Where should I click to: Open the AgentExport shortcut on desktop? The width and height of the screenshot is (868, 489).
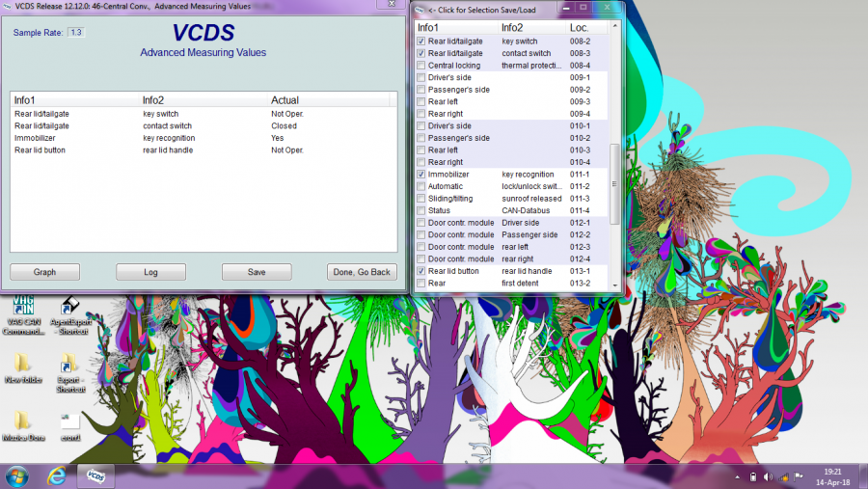[x=68, y=309]
